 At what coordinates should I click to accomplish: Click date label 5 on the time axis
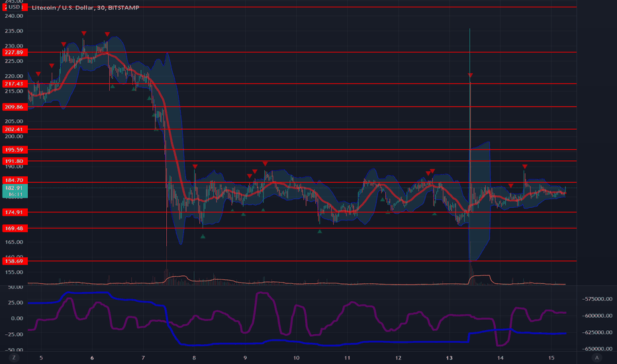[x=41, y=357]
